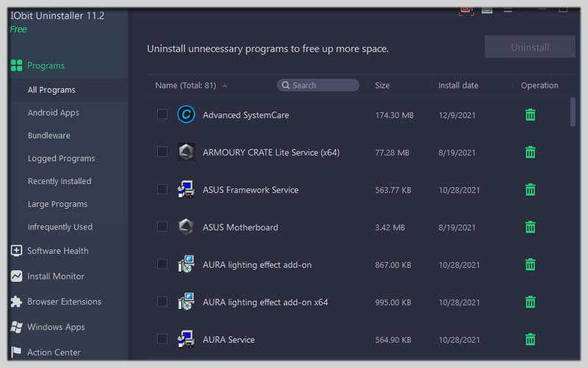This screenshot has height=368, width=588.
Task: Sort by the Install date column header
Action: (x=458, y=85)
